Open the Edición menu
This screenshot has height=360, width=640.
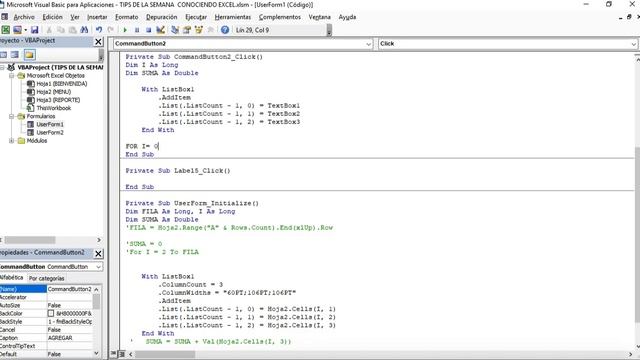coord(53,17)
